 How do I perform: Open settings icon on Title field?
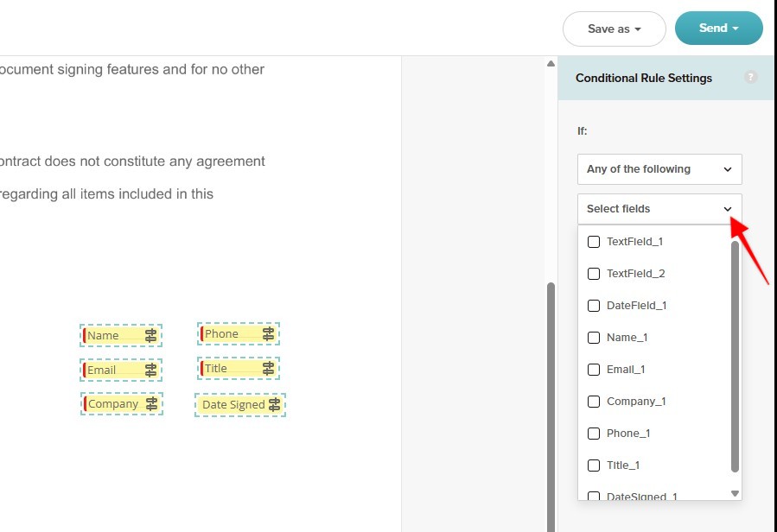tap(268, 368)
